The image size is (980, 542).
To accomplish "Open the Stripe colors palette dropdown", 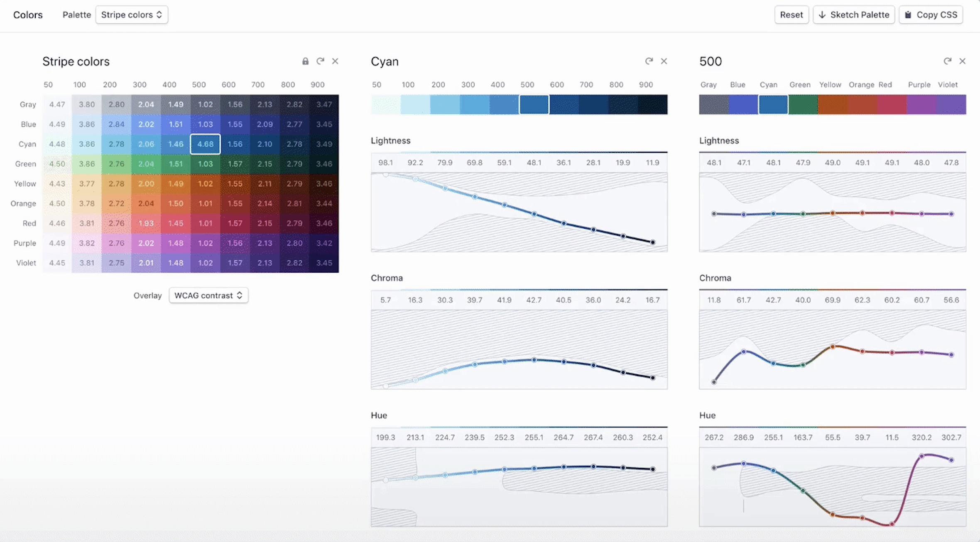I will 132,15.
